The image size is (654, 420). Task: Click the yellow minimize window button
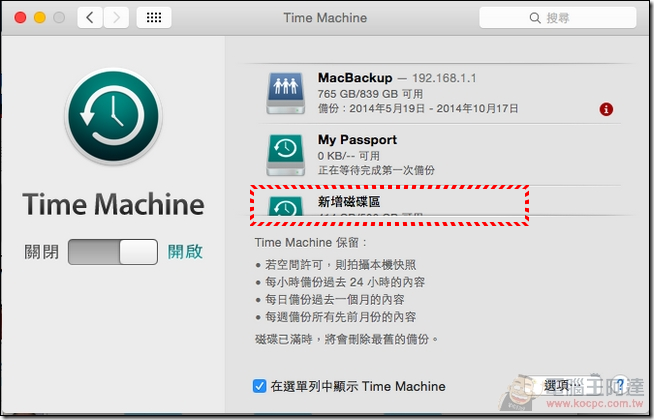click(x=40, y=18)
